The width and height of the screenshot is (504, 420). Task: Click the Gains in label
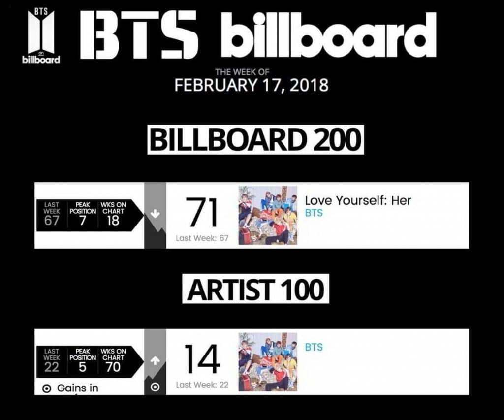78,388
